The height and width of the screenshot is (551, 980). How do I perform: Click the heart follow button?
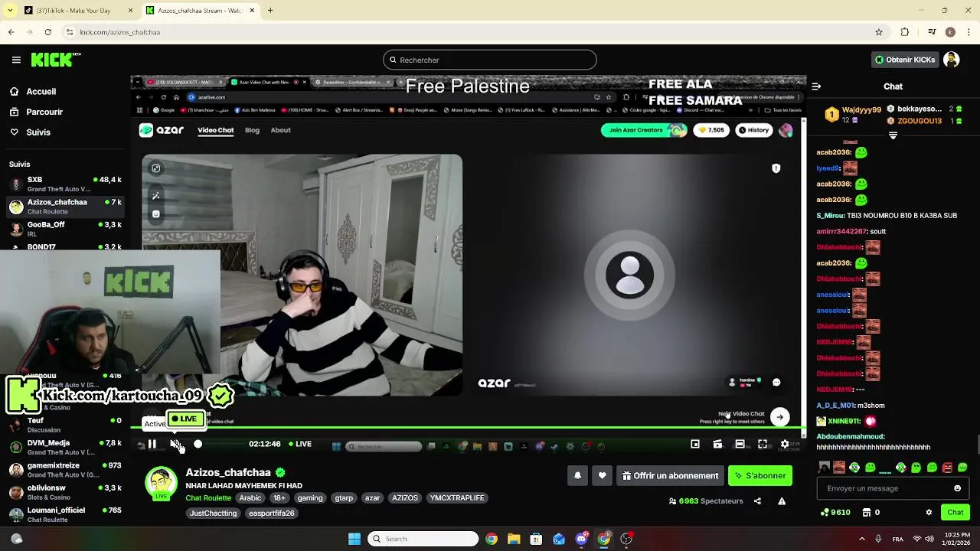click(603, 475)
